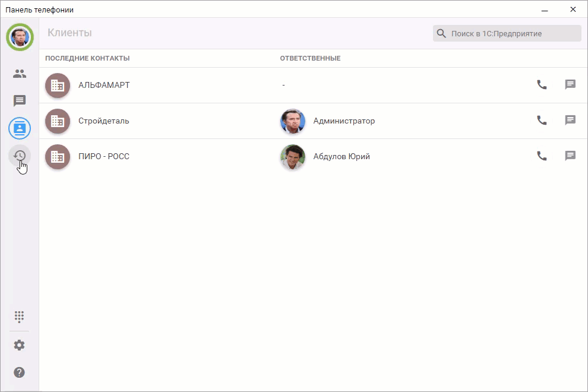This screenshot has height=392, width=588.
Task: Open settings gear icon
Action: click(20, 345)
